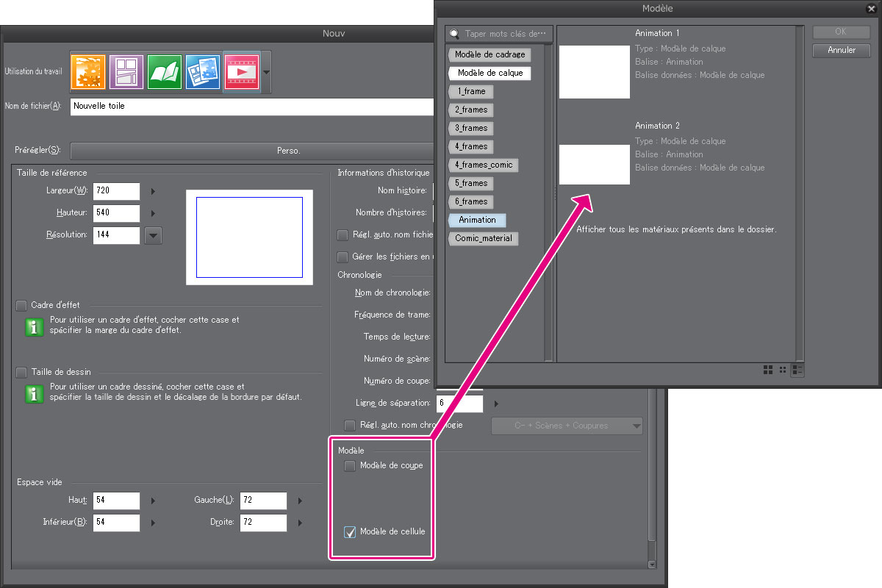This screenshot has height=588, width=882.
Task: Select the Animation 2 template thumbnail
Action: click(x=595, y=165)
